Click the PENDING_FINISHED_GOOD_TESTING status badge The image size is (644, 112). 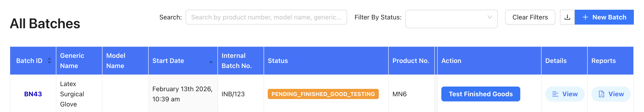[x=323, y=94]
